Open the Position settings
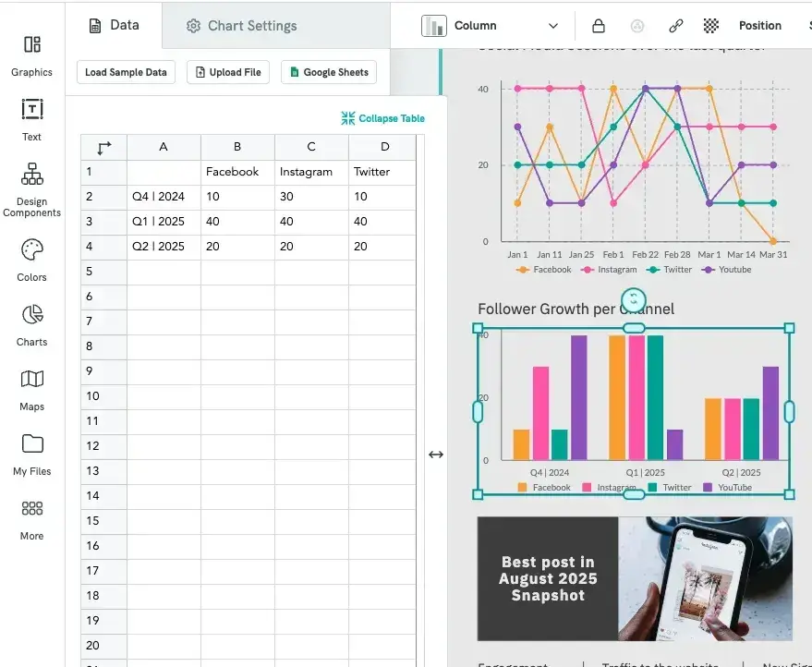The image size is (812, 667). (x=759, y=25)
